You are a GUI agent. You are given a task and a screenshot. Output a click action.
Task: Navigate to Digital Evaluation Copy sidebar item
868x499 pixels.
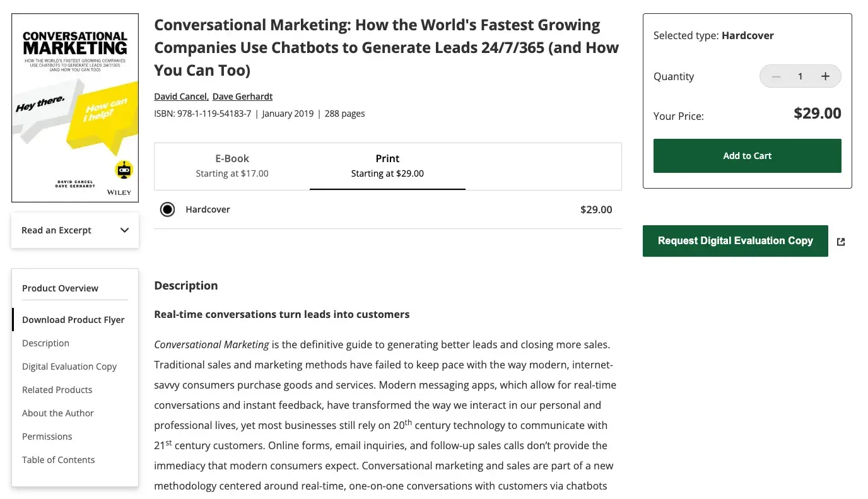coord(69,367)
